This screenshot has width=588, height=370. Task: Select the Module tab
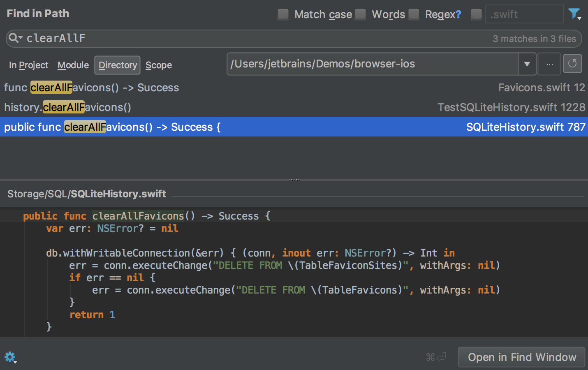pyautogui.click(x=73, y=65)
